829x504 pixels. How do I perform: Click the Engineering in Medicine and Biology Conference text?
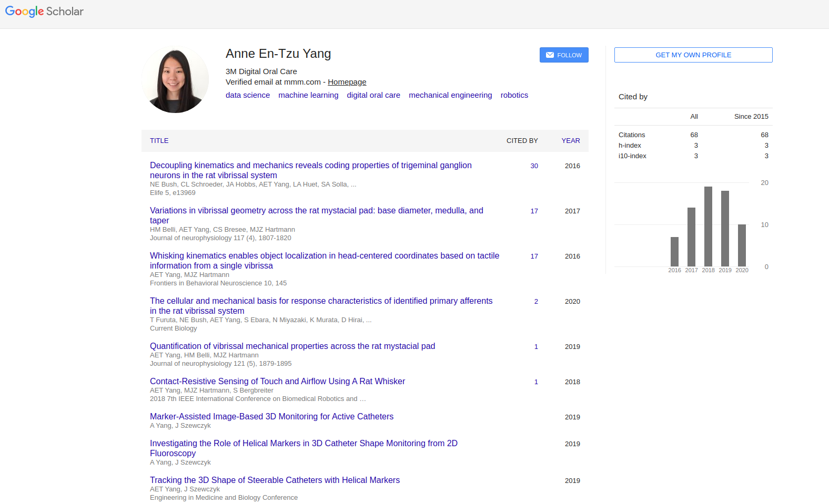pos(224,498)
